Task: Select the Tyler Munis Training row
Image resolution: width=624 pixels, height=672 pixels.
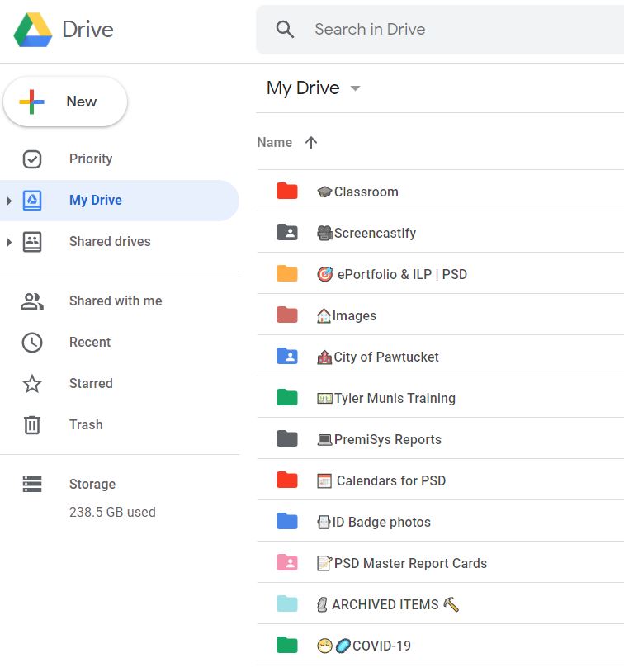Action: click(440, 397)
